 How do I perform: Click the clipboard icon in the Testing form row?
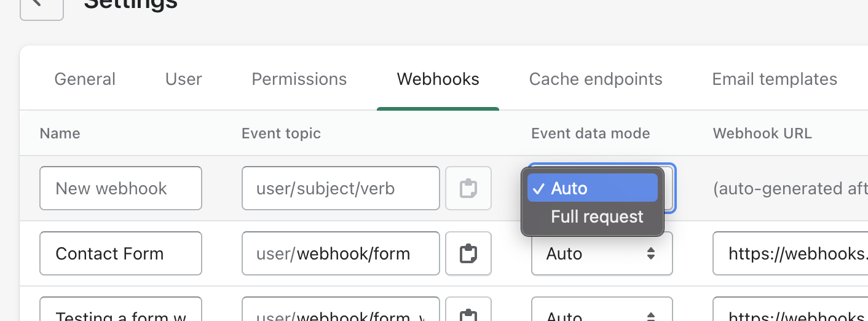468,315
